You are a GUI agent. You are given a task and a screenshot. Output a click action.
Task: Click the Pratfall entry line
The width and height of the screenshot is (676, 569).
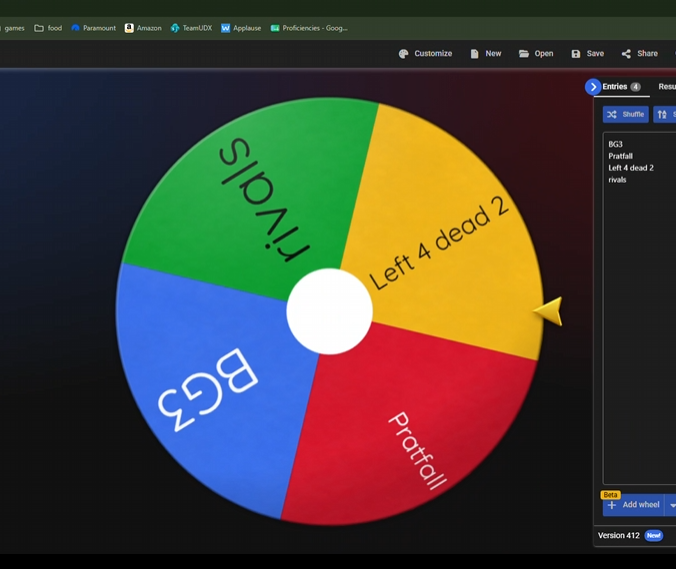coord(620,156)
